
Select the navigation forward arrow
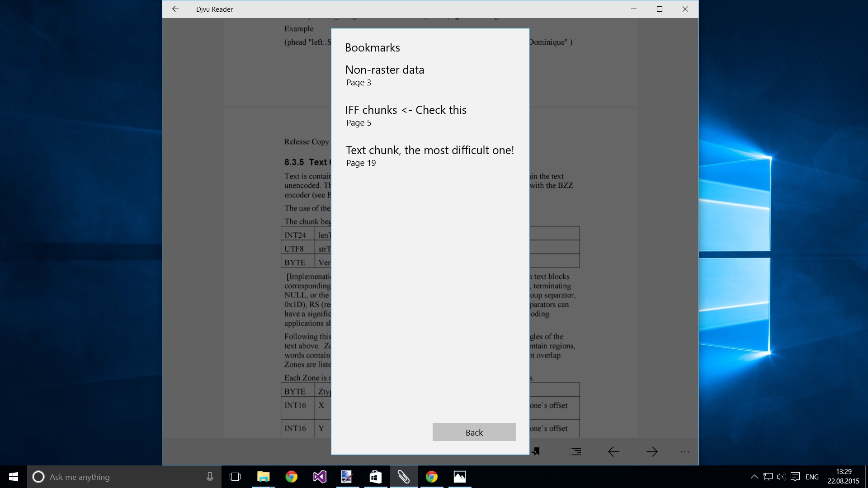click(651, 452)
